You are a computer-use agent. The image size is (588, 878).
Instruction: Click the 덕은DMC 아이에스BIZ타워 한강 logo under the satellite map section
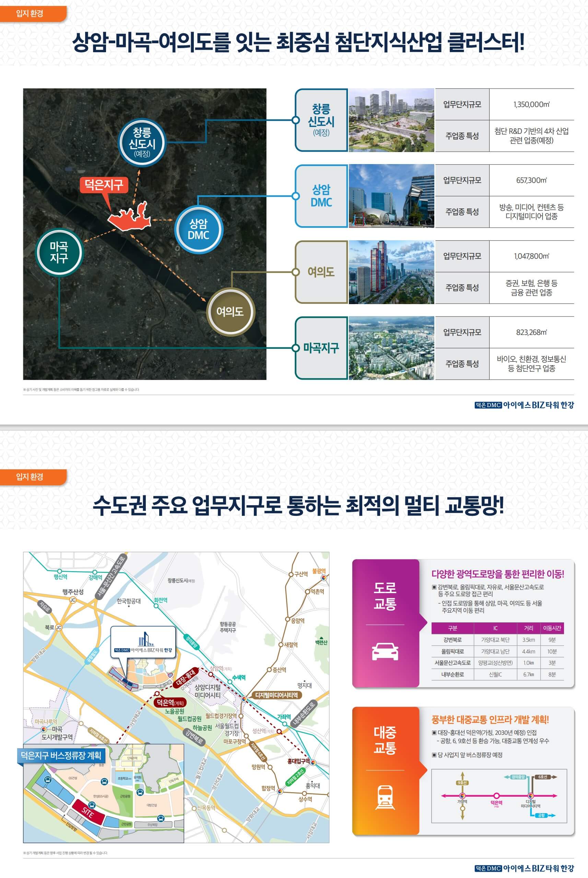click(524, 405)
